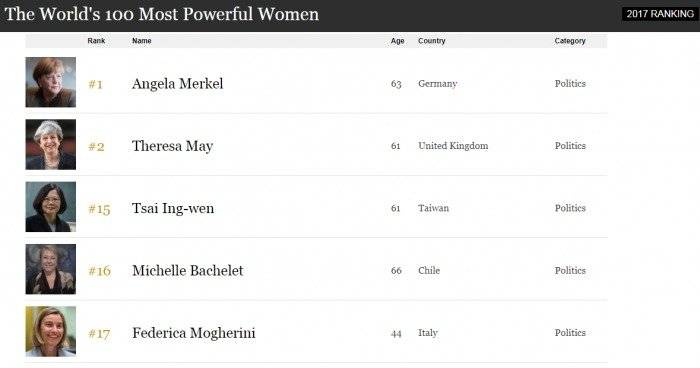Screen dimensions: 700x368
Task: Open Tsai Ing-wen's profile link
Action: coord(173,209)
